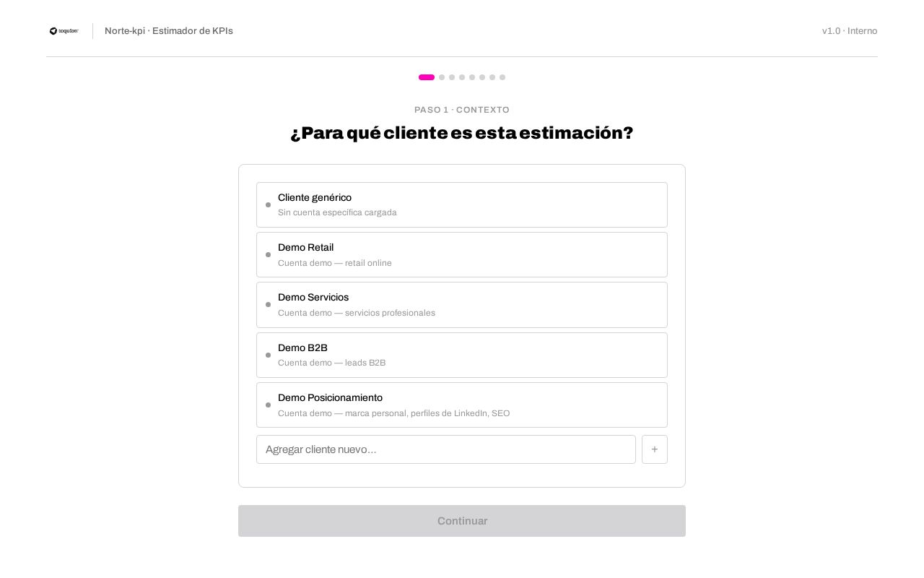Jump to the second step dot

click(442, 77)
